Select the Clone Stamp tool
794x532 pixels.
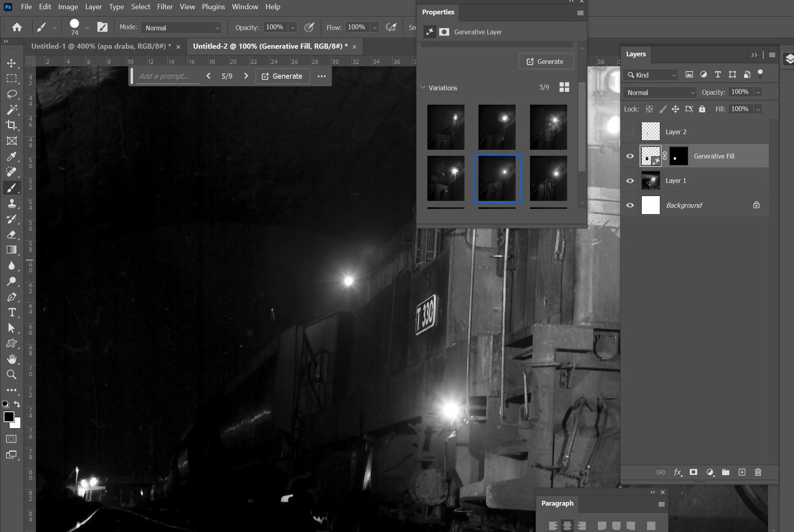(12, 203)
